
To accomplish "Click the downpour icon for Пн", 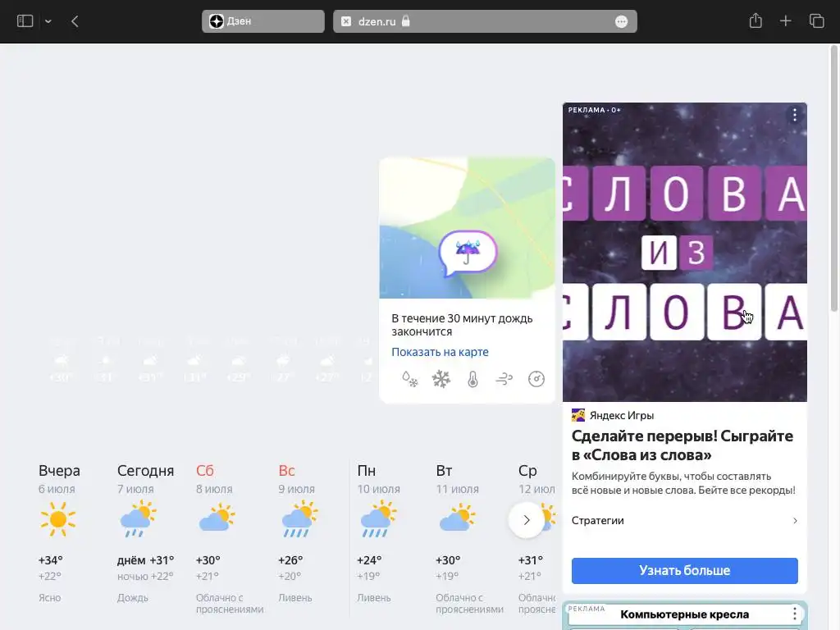I will click(379, 518).
